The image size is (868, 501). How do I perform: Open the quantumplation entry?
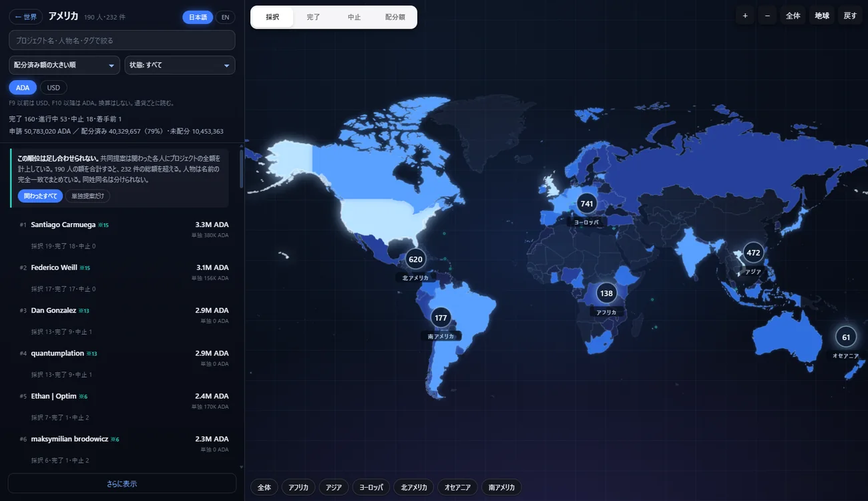click(124, 363)
